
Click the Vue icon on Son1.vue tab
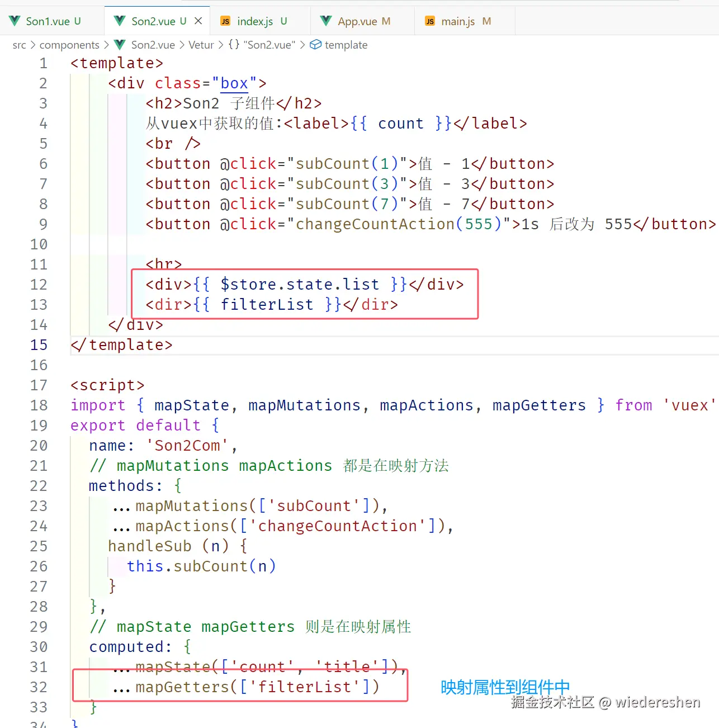pyautogui.click(x=15, y=21)
